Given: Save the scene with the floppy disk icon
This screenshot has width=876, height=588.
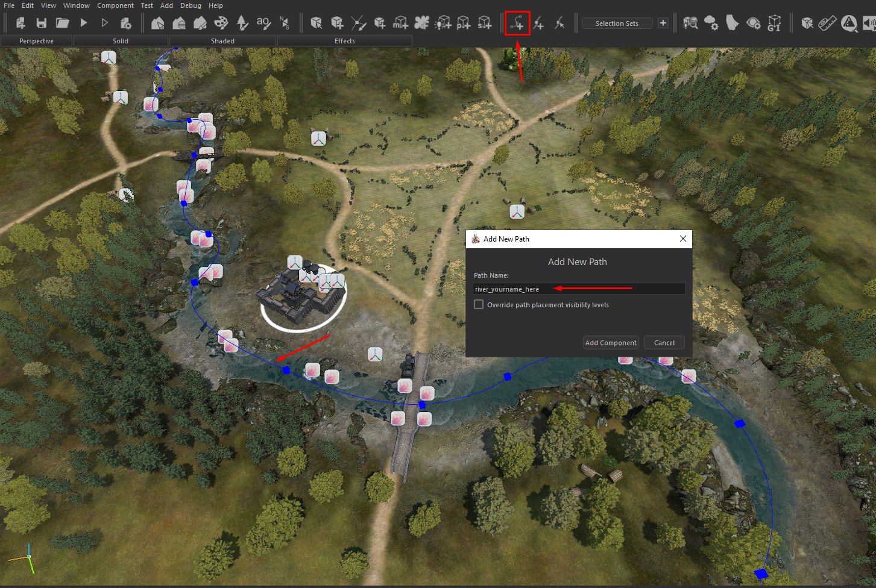Looking at the screenshot, I should [x=41, y=23].
